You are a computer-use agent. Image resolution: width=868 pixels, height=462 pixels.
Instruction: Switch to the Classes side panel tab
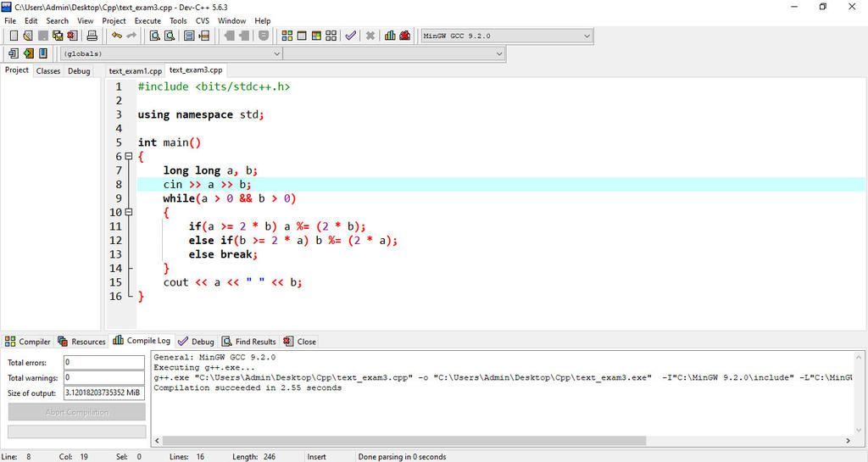pyautogui.click(x=48, y=71)
